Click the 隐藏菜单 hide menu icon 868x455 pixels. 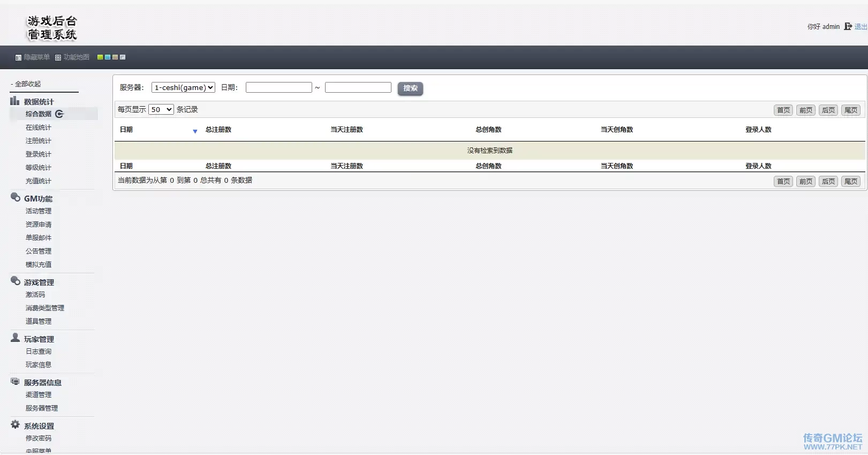pyautogui.click(x=18, y=57)
